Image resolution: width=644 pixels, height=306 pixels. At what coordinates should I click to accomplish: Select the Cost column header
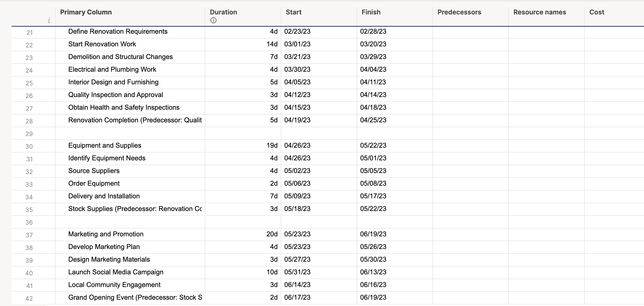coord(597,12)
